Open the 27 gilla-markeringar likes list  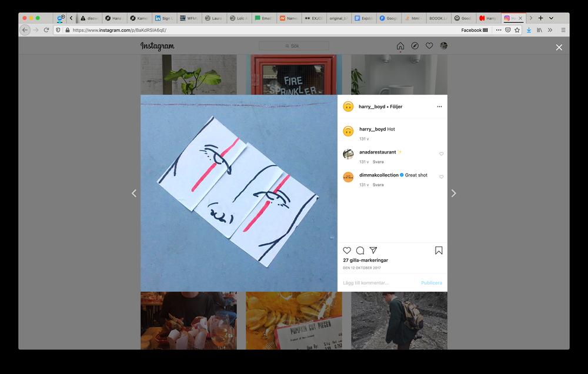click(365, 260)
